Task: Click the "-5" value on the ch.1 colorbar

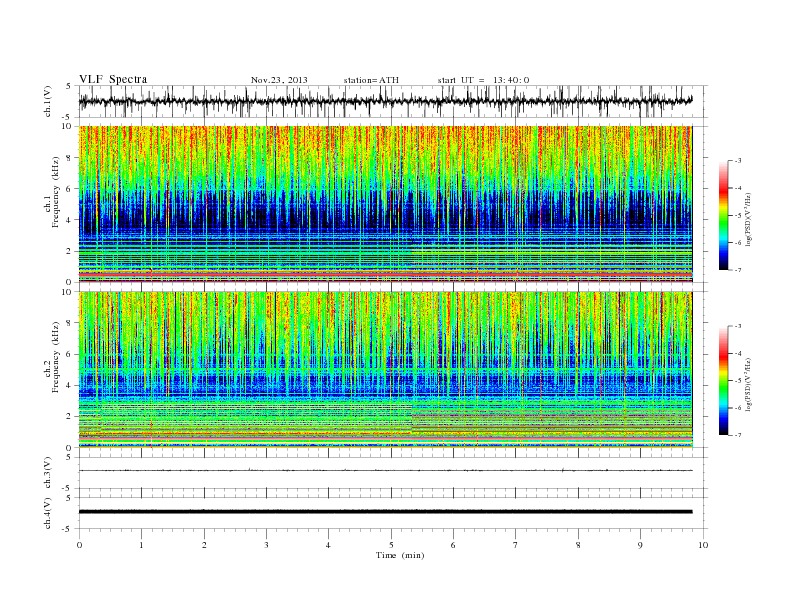Action: pos(738,216)
